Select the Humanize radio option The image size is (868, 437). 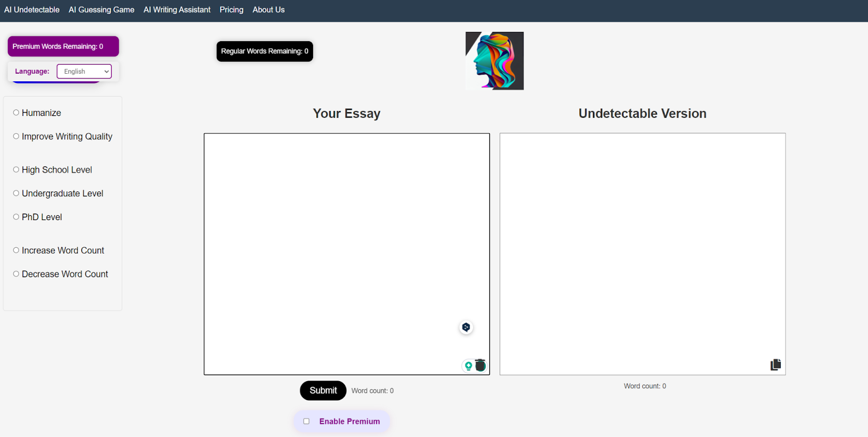[16, 113]
